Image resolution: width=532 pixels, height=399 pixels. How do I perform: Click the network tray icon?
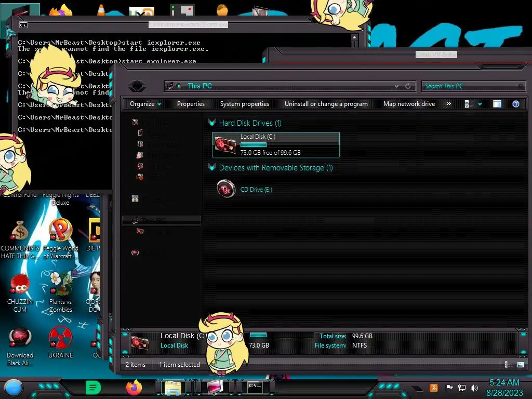tap(461, 388)
